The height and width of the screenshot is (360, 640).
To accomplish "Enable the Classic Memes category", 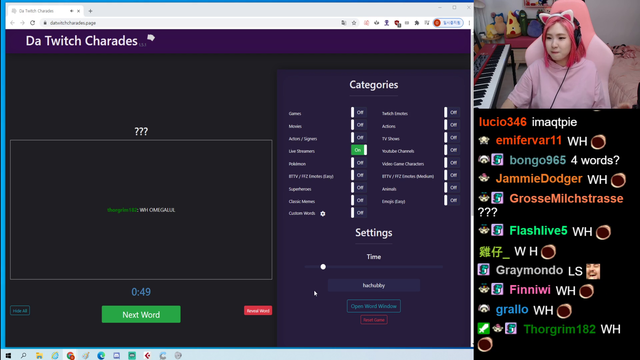I will click(x=359, y=200).
